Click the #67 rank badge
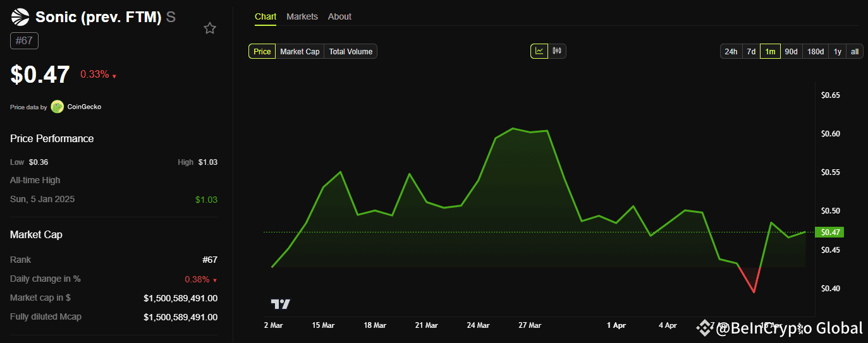This screenshot has height=343, width=868. pos(25,41)
